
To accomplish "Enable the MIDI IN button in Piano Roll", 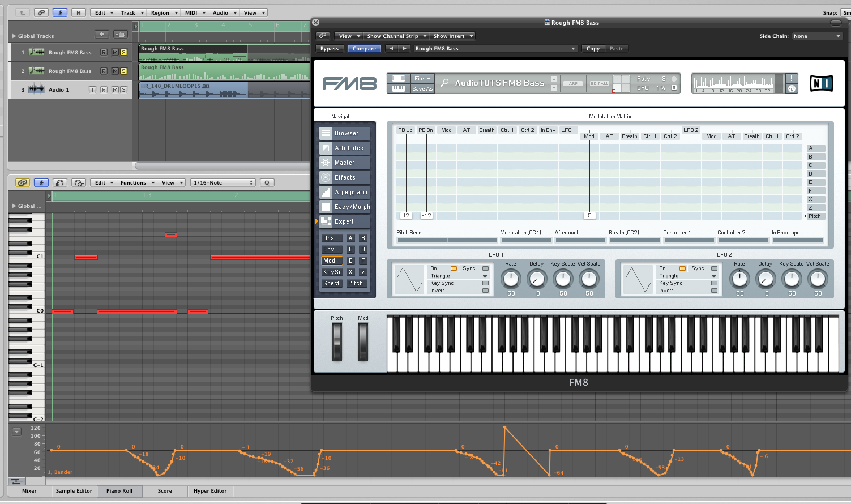I will point(60,182).
